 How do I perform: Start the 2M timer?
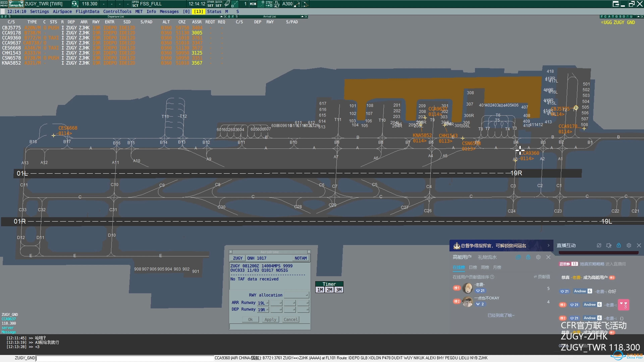pos(330,290)
